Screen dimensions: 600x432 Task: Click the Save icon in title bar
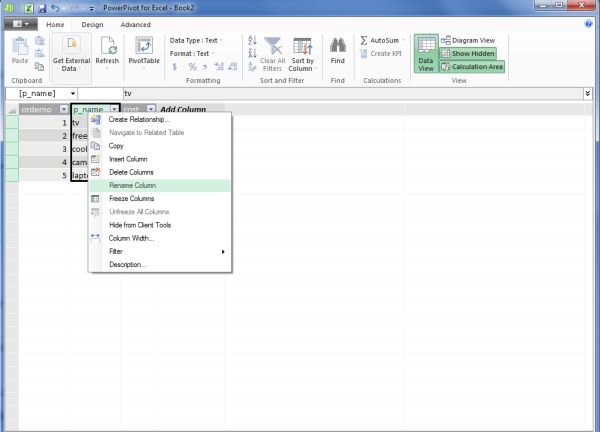(x=42, y=8)
